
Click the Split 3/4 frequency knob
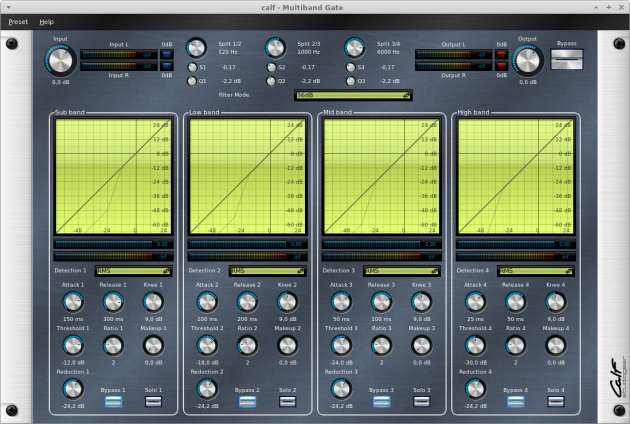355,48
